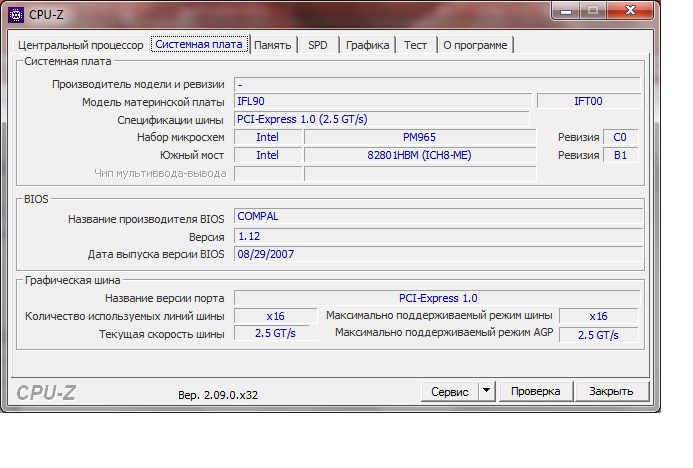Click the motherboard model field IFL90

pyautogui.click(x=383, y=101)
